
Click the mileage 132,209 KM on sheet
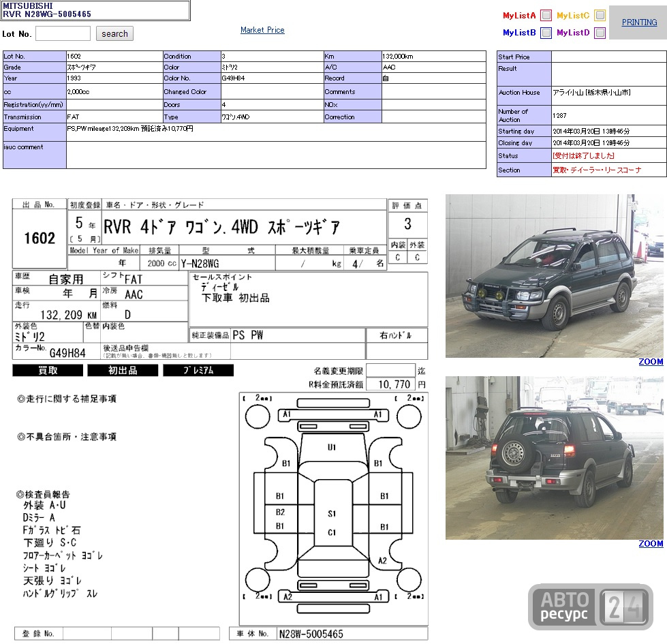(x=69, y=315)
